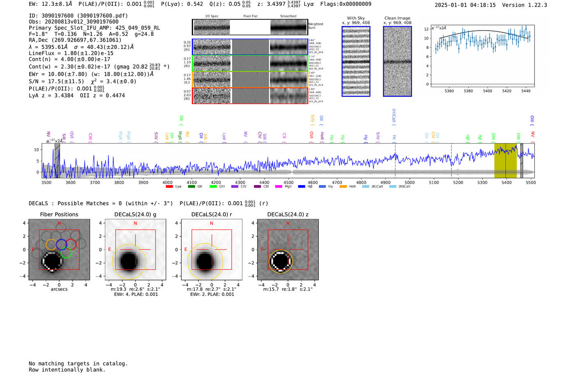Click the m:19.3 re:2.6" caption under g image
The height and width of the screenshot is (392, 576).
(x=135, y=289)
